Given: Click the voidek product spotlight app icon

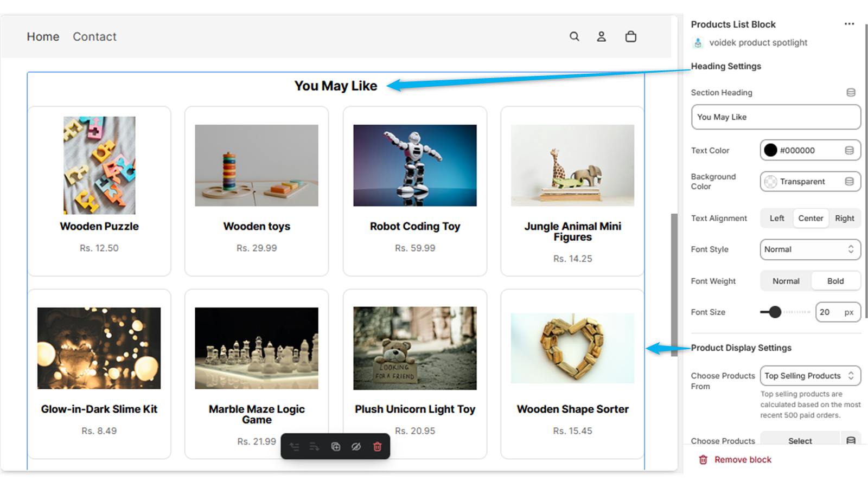Looking at the screenshot, I should (698, 42).
